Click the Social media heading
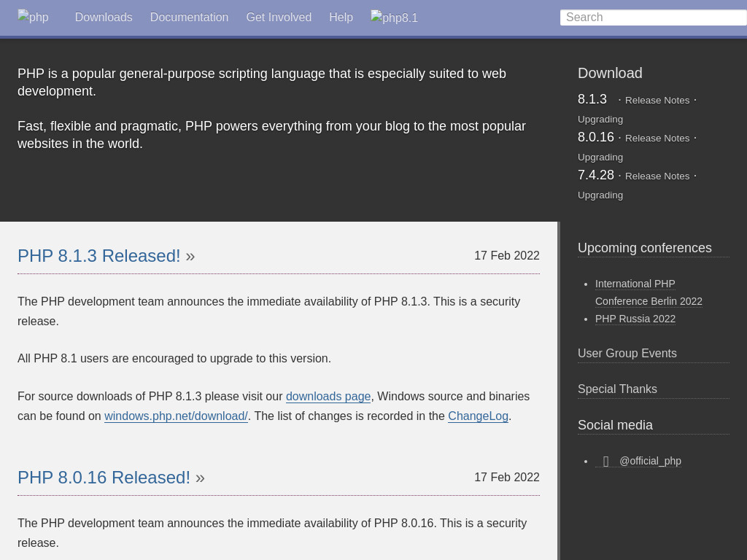Screen dimensions: 747x560 615,425
